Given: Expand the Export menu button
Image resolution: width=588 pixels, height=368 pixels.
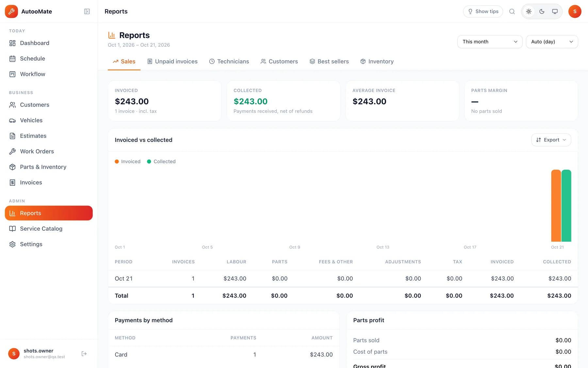Looking at the screenshot, I should coord(551,140).
